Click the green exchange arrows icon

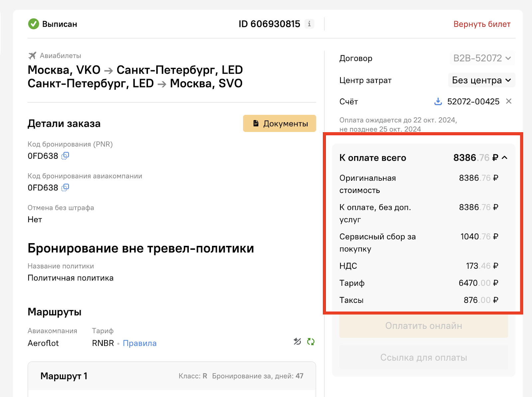click(x=311, y=342)
